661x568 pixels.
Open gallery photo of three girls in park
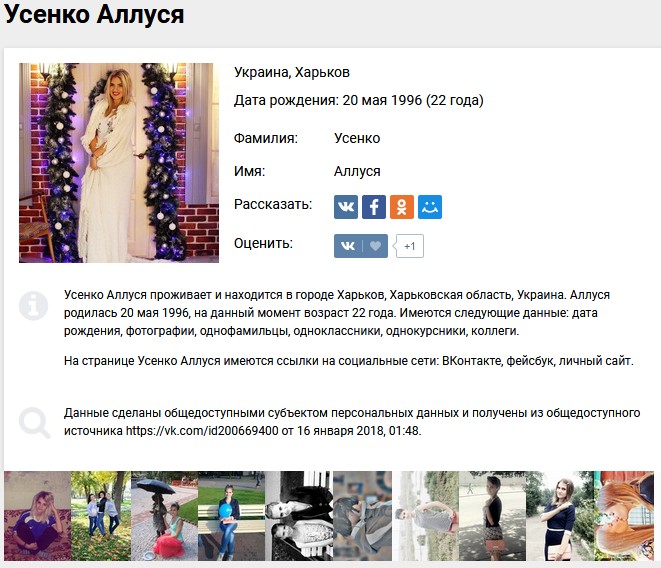click(101, 516)
